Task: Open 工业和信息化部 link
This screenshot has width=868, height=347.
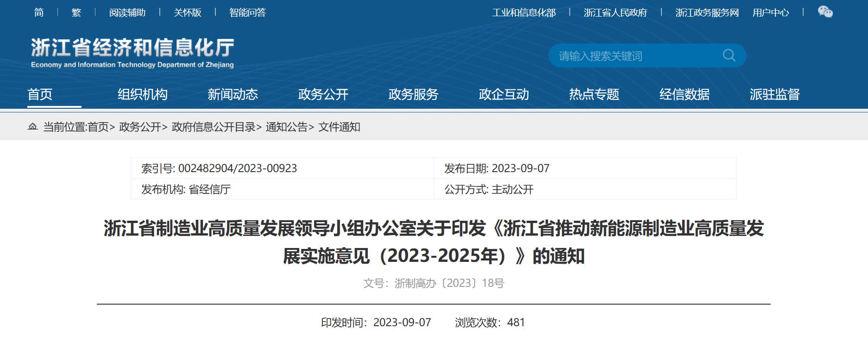Action: [524, 12]
